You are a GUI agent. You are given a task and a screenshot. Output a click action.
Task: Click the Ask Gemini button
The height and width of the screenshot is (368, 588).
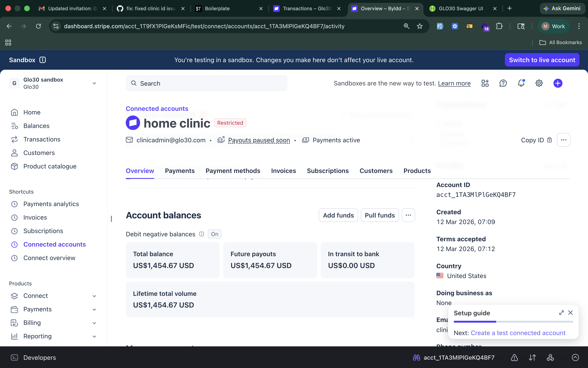[x=562, y=9]
